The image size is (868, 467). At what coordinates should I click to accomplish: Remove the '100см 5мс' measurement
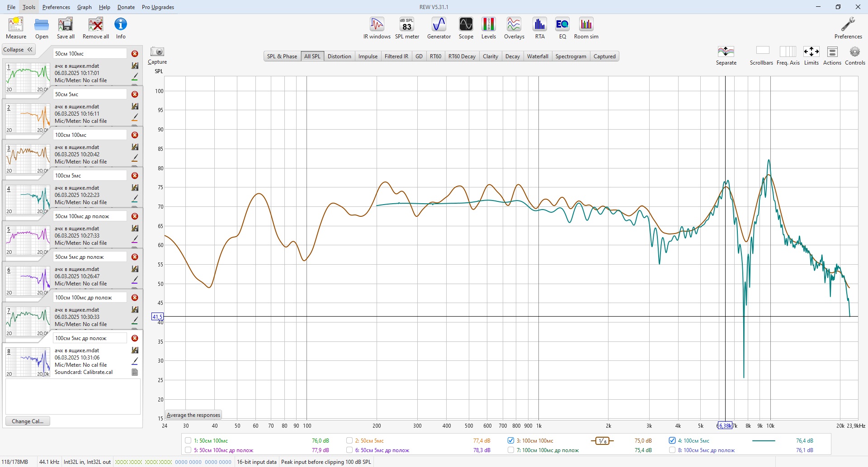click(x=135, y=176)
